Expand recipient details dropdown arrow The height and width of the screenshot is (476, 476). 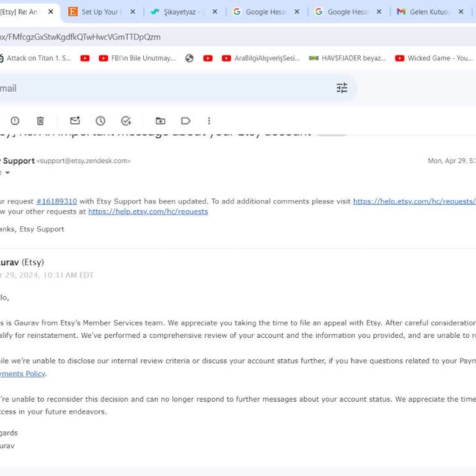click(x=7, y=172)
